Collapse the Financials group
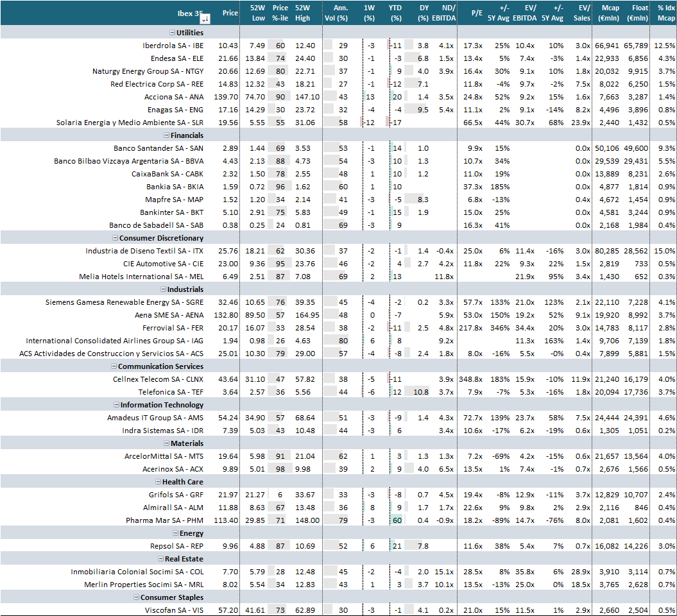The width and height of the screenshot is (677, 616). [167, 135]
